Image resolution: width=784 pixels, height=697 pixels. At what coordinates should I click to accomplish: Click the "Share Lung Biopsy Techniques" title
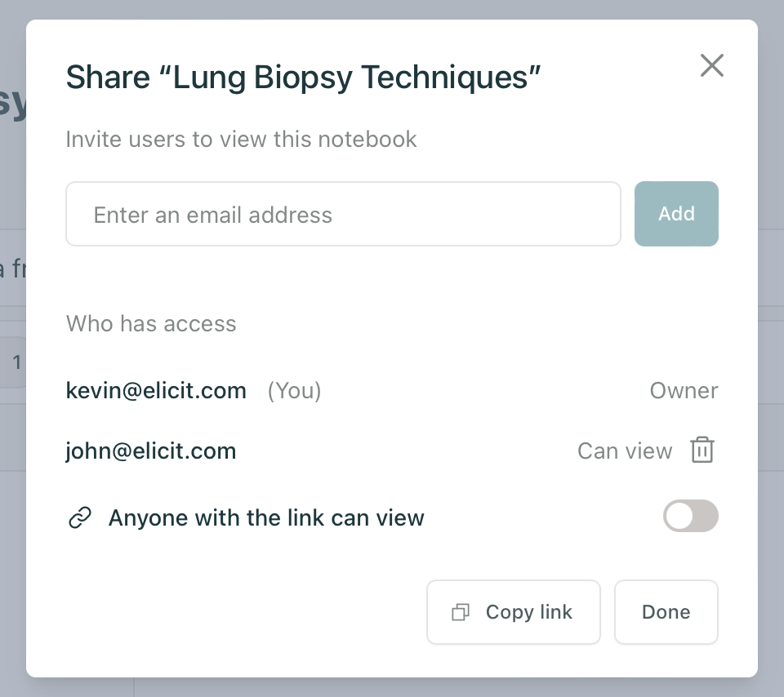(x=303, y=78)
